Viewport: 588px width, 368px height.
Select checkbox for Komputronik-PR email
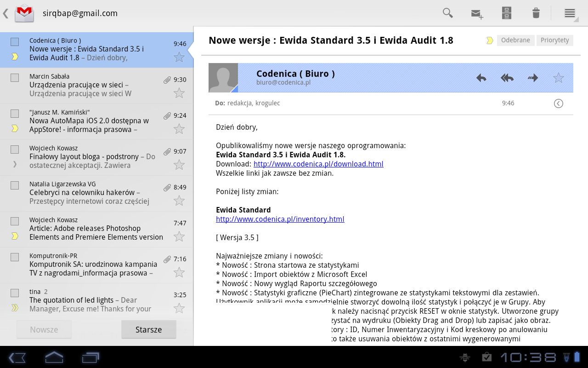click(15, 257)
